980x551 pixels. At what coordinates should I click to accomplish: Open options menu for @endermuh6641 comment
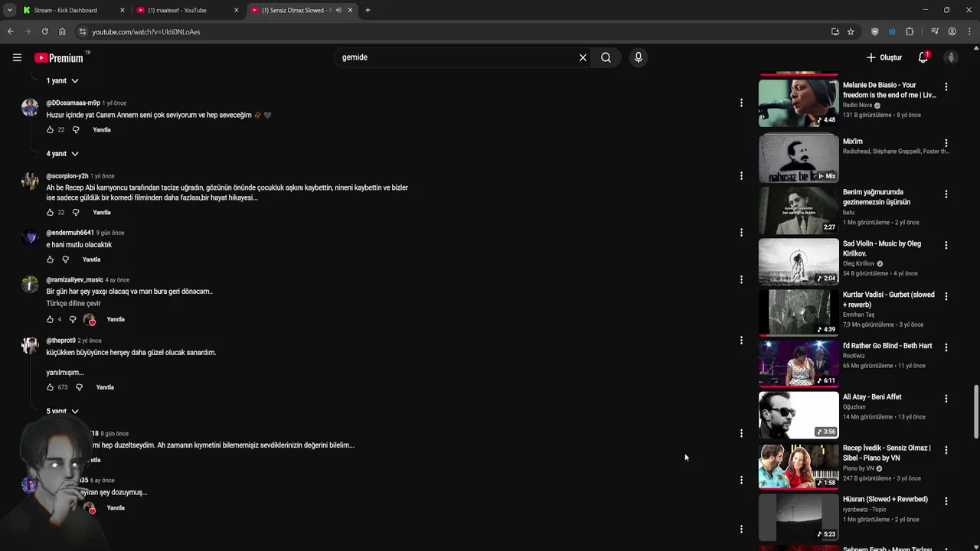pyautogui.click(x=740, y=233)
